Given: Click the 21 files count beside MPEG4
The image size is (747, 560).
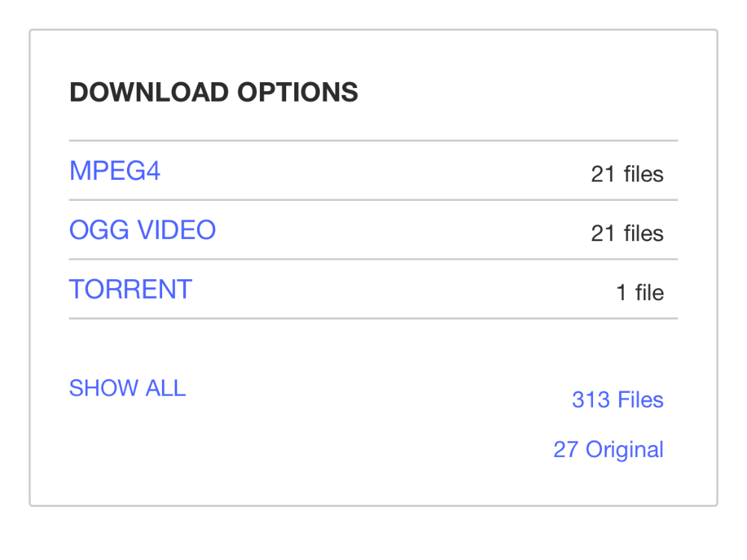Looking at the screenshot, I should [x=627, y=174].
